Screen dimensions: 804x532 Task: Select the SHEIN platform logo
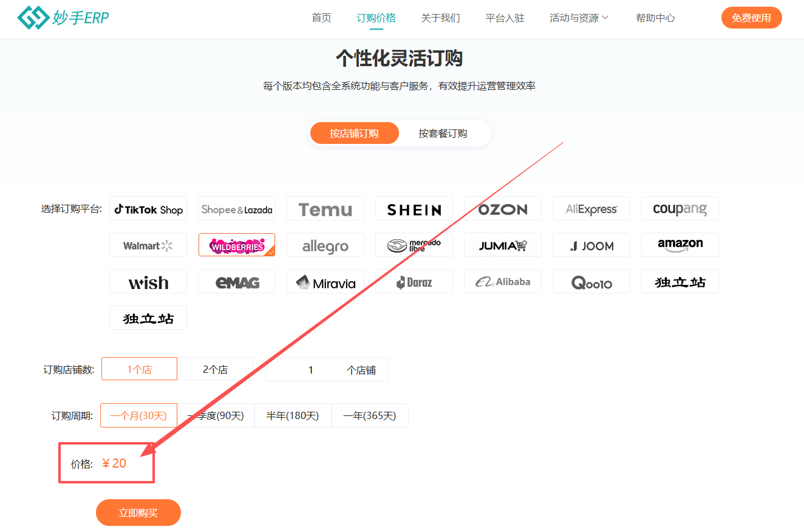(x=414, y=209)
